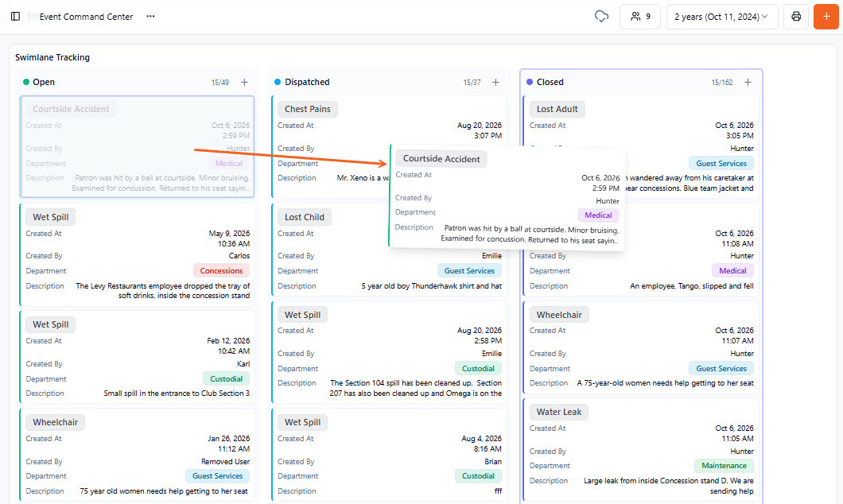The image size is (843, 504).
Task: Open the Wheelchair title in the Closed column
Action: 559,315
